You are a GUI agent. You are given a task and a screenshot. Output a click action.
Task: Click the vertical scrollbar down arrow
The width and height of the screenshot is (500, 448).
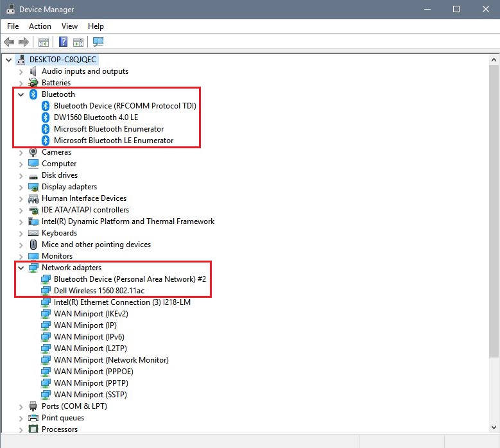pos(494,427)
